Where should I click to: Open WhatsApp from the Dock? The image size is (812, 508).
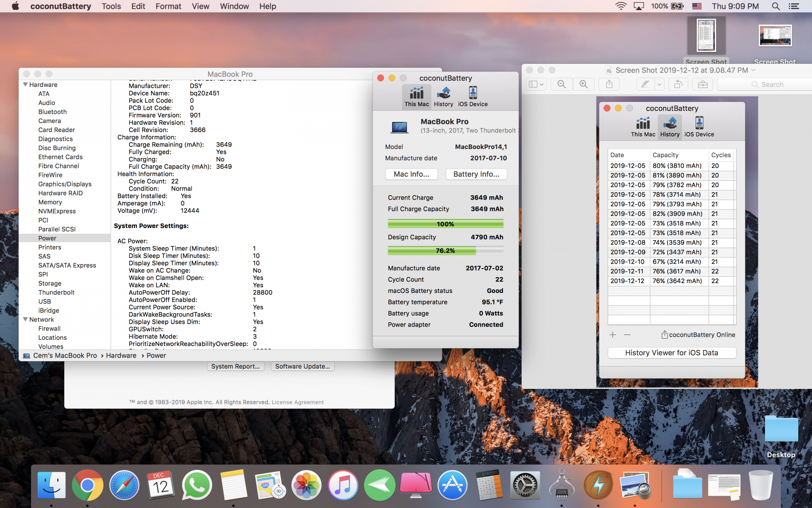[197, 485]
